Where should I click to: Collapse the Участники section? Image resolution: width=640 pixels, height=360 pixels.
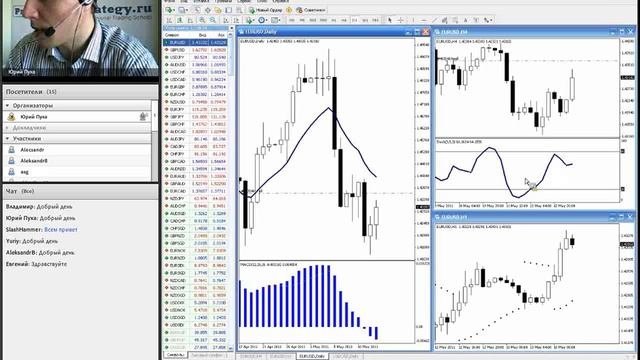tap(7, 139)
